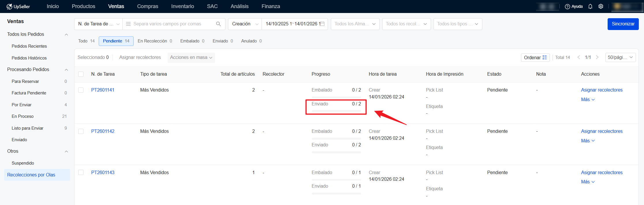Check the box for PT2601143

point(81,172)
